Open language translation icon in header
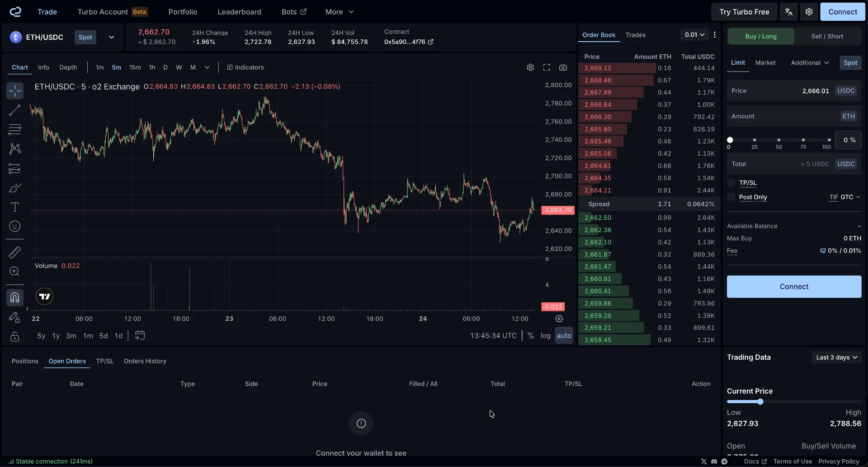 click(x=788, y=12)
